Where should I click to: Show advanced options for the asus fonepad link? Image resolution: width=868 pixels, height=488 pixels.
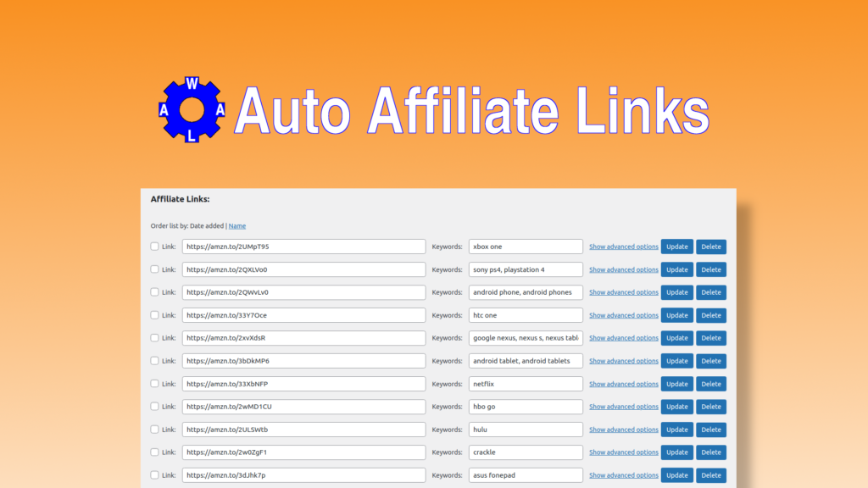pos(623,474)
